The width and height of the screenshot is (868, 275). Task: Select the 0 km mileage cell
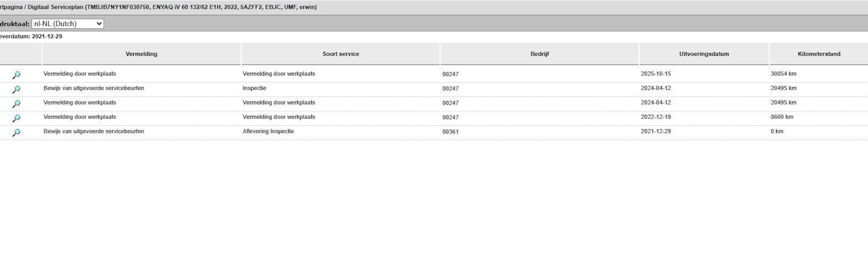pyautogui.click(x=777, y=131)
